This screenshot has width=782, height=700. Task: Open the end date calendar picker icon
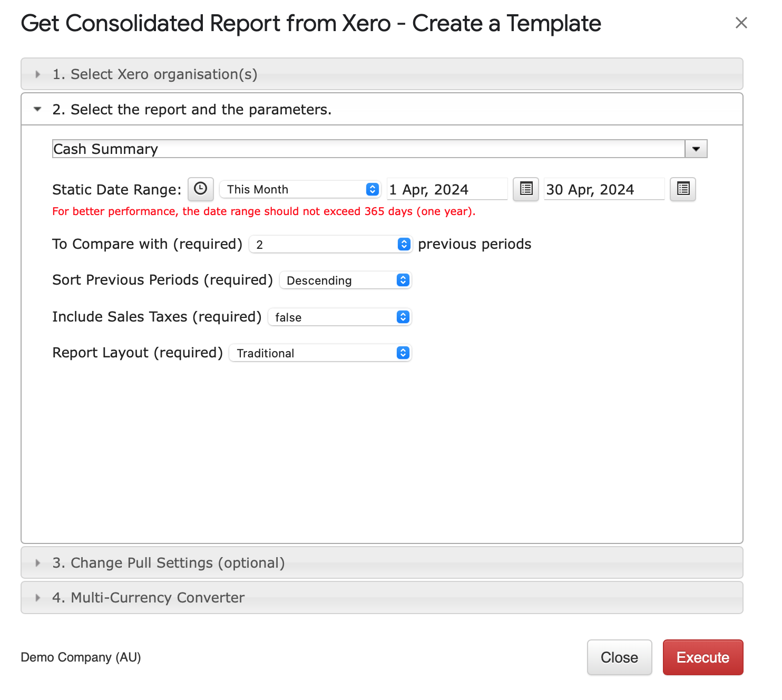683,189
